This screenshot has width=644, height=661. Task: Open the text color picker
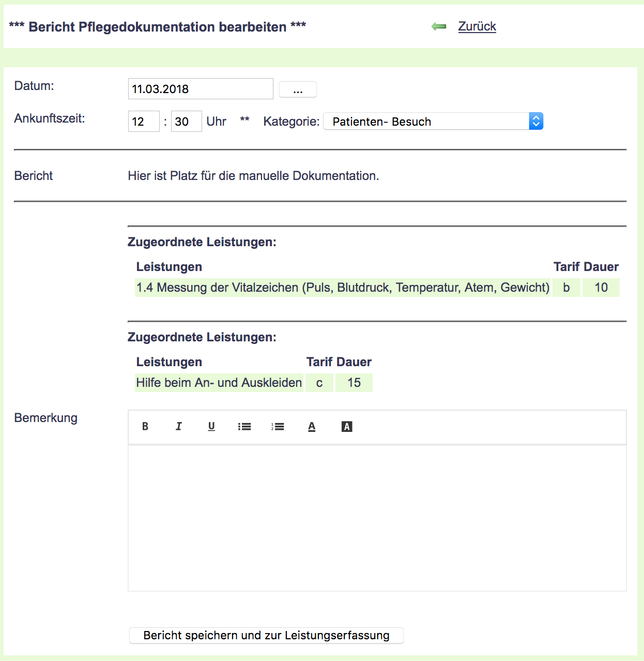click(312, 427)
